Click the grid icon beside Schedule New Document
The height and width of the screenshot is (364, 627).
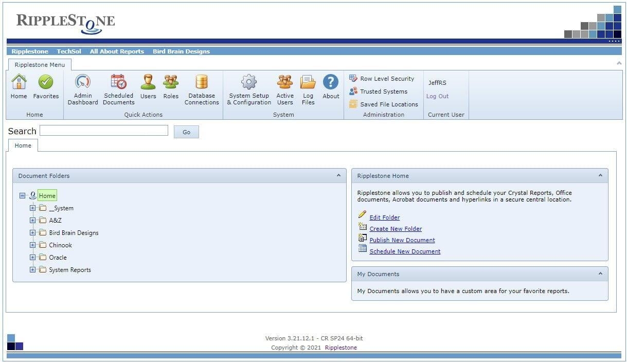[x=363, y=248]
